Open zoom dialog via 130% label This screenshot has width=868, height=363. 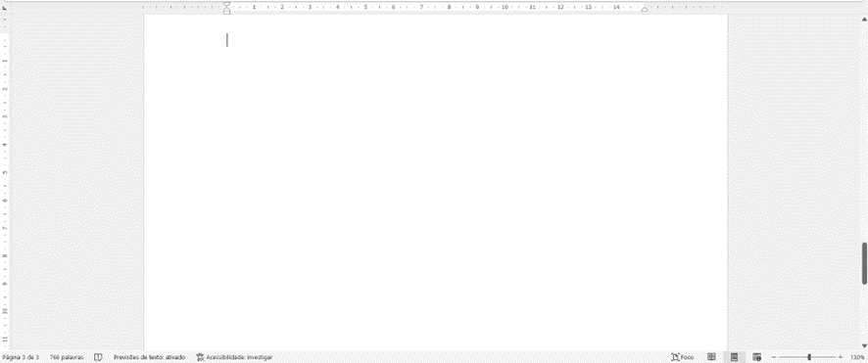[857, 357]
